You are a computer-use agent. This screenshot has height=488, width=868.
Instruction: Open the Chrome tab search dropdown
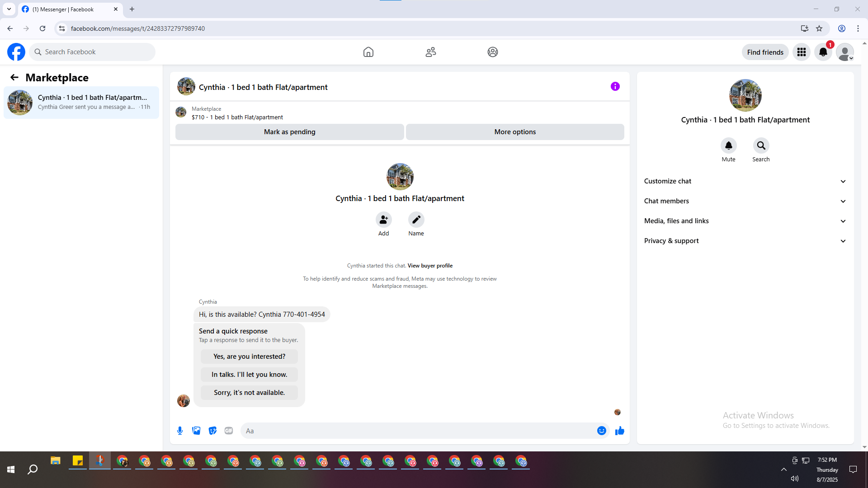pos(9,9)
